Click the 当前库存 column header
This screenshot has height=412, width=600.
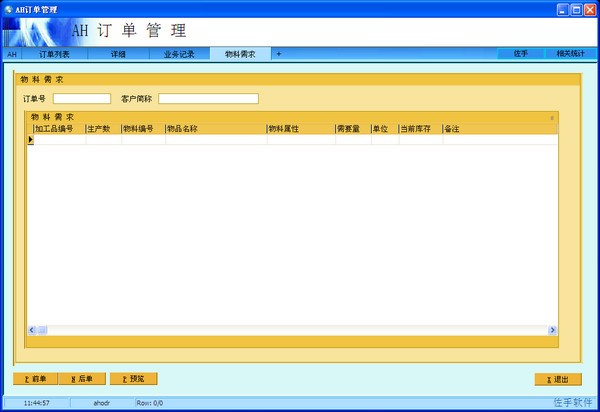tap(419, 129)
